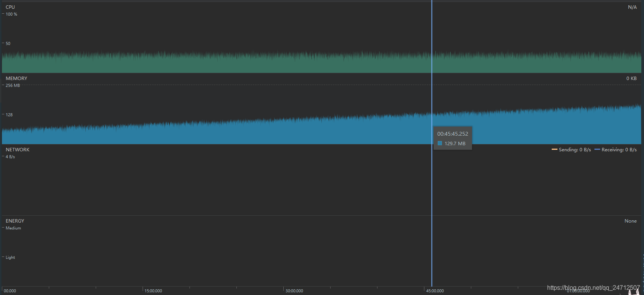Click the blue Receiving legend marker

pos(597,149)
